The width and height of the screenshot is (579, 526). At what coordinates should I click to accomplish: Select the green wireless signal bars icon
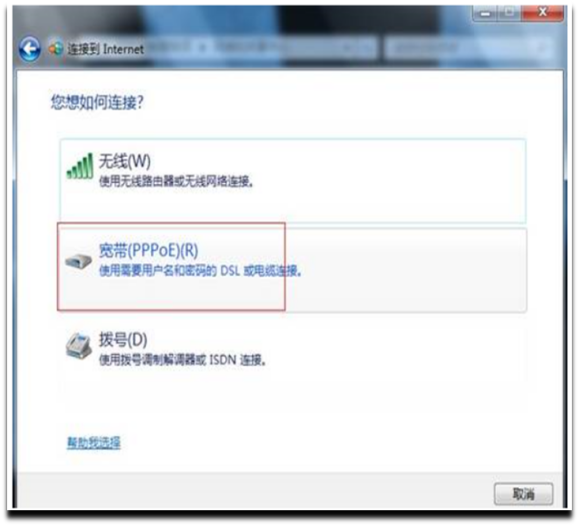(x=80, y=166)
